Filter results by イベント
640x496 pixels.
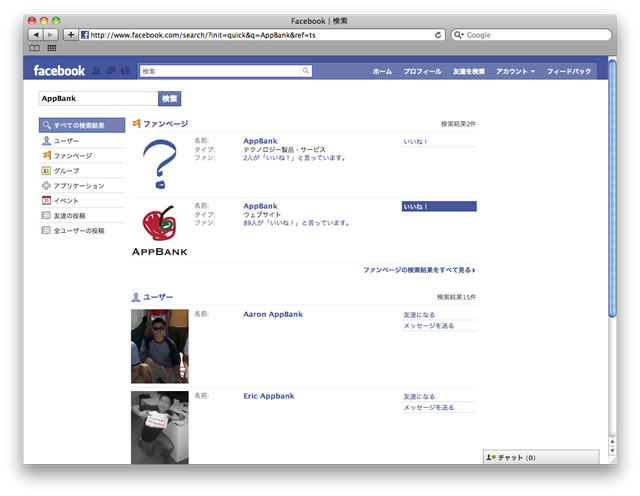pyautogui.click(x=82, y=201)
